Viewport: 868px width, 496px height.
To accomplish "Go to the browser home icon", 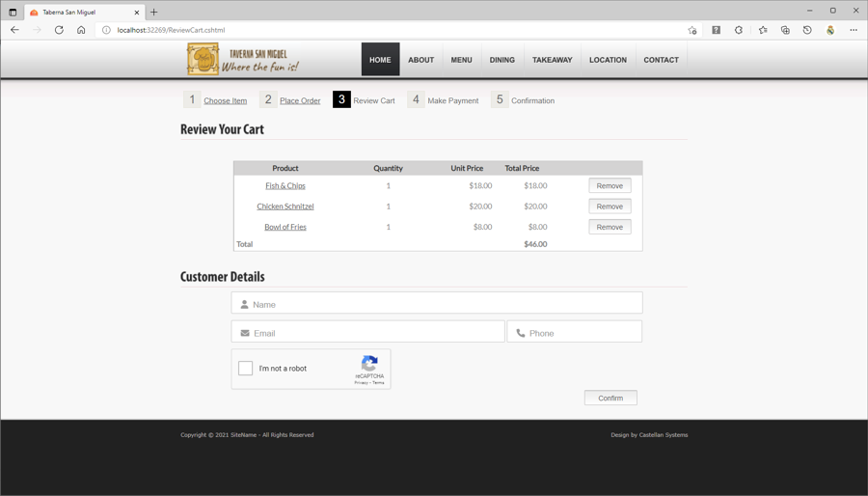I will pos(81,30).
